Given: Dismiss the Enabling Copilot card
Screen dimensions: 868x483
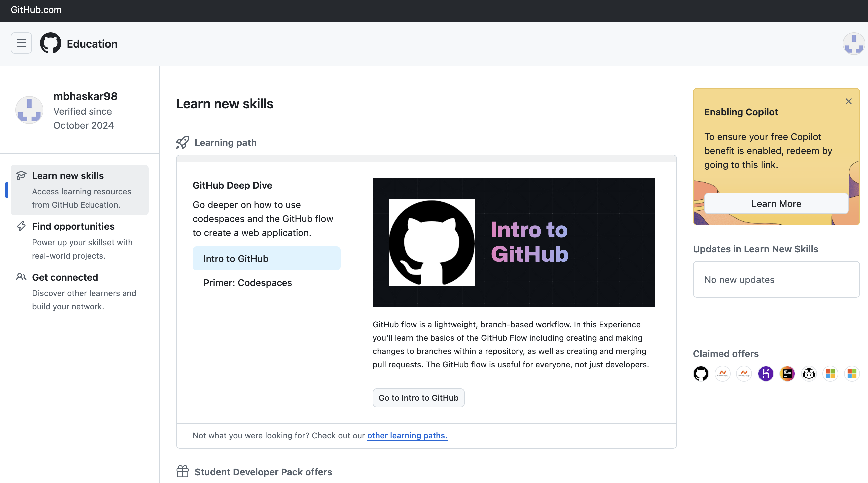Looking at the screenshot, I should pos(848,101).
